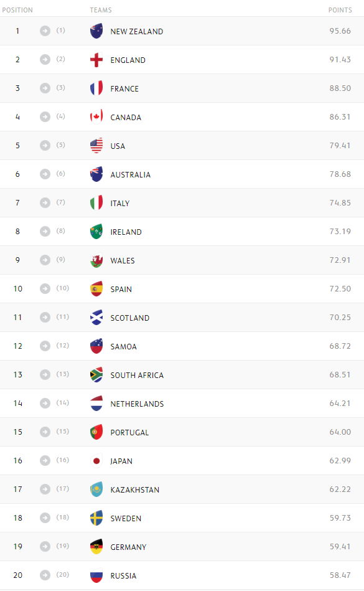
Task: Click the Kazakhstan flag icon
Action: [96, 489]
